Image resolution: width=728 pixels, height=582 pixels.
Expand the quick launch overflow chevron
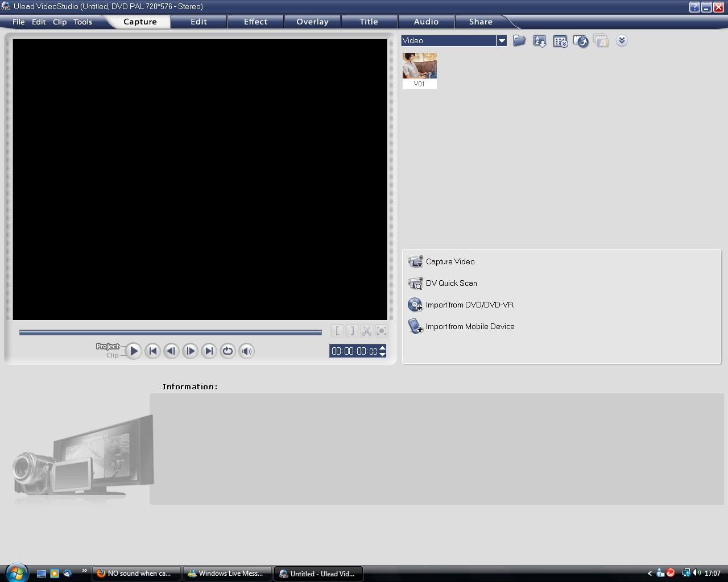tap(85, 571)
